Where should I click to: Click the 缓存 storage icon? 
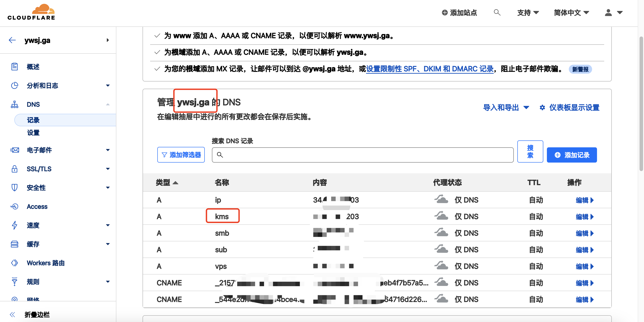pos(15,244)
